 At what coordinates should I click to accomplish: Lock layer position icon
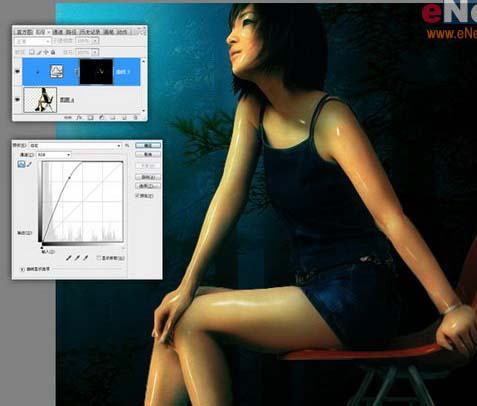pyautogui.click(x=46, y=52)
